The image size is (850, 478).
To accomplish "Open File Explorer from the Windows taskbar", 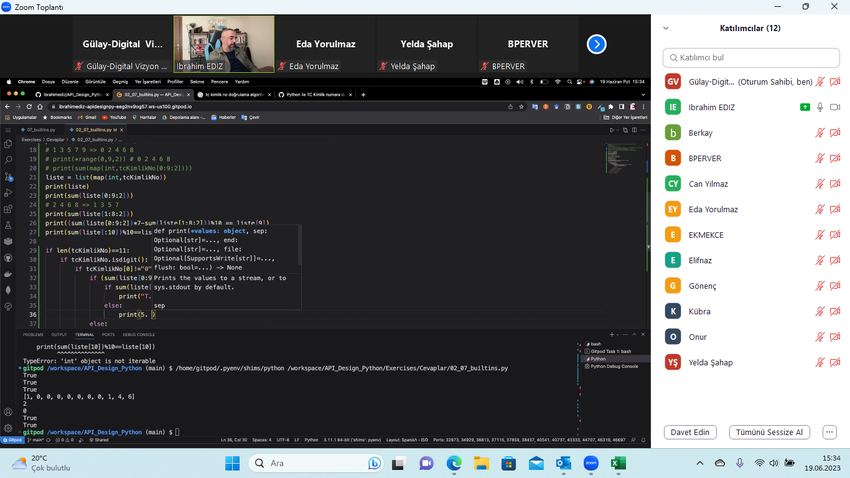I will [481, 463].
